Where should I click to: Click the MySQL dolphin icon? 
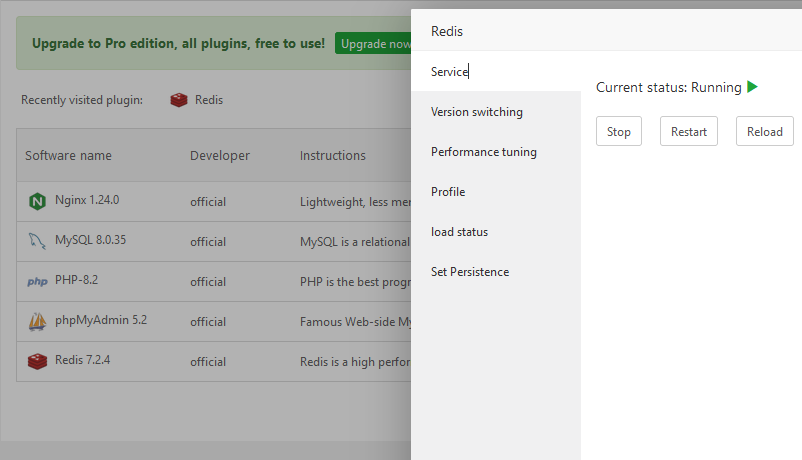click(38, 241)
